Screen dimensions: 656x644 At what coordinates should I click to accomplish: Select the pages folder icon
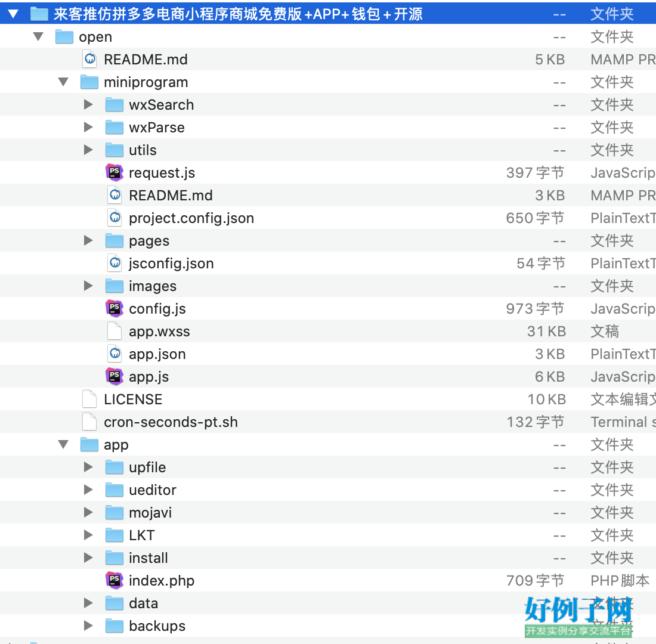[x=115, y=241]
